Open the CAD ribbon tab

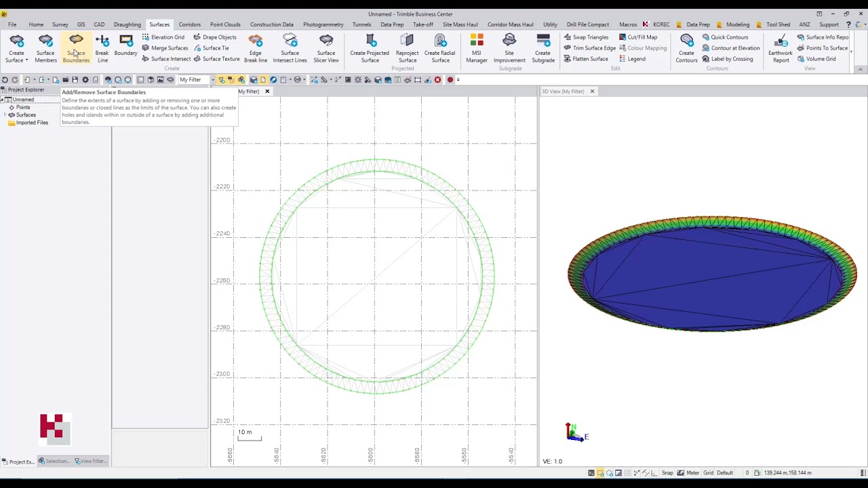[99, 24]
